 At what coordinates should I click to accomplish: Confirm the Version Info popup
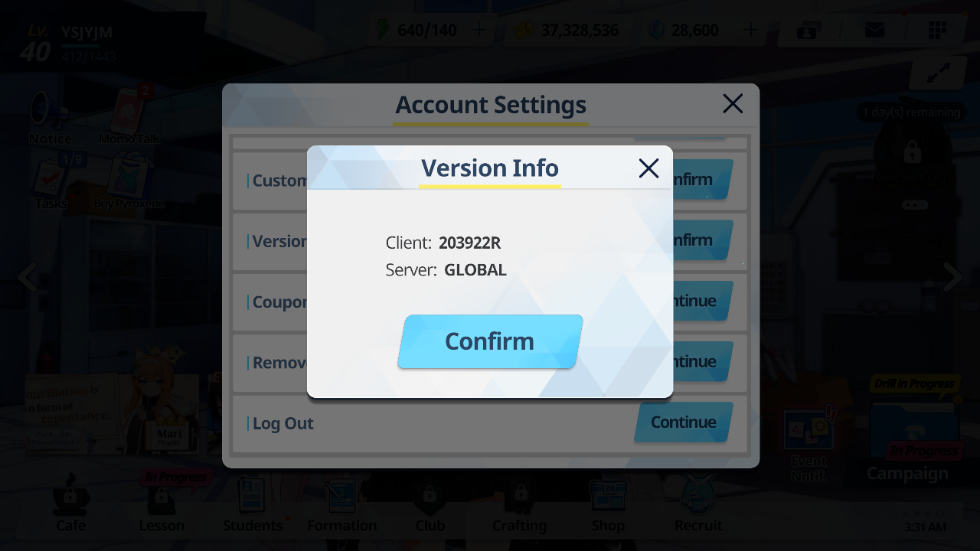[x=490, y=341]
